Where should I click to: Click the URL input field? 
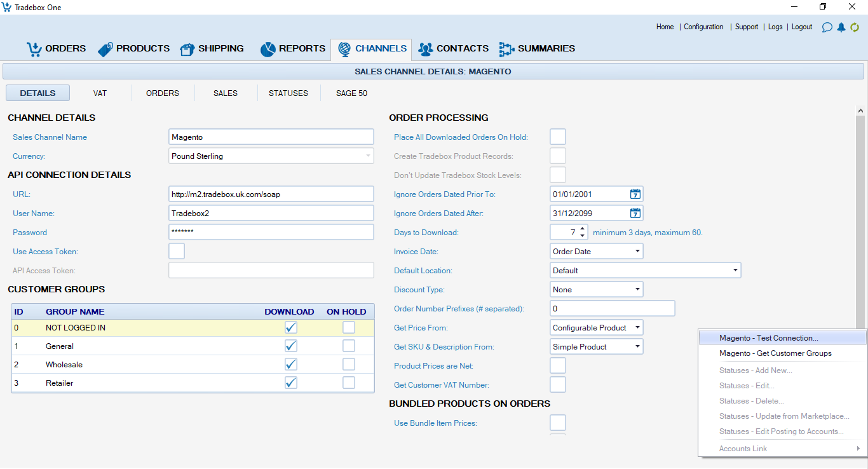pyautogui.click(x=271, y=194)
